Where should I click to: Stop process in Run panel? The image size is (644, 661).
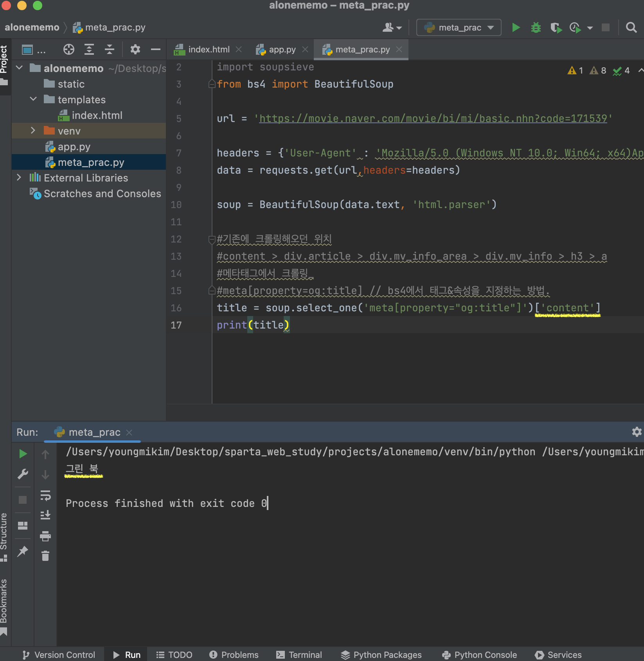pyautogui.click(x=23, y=500)
